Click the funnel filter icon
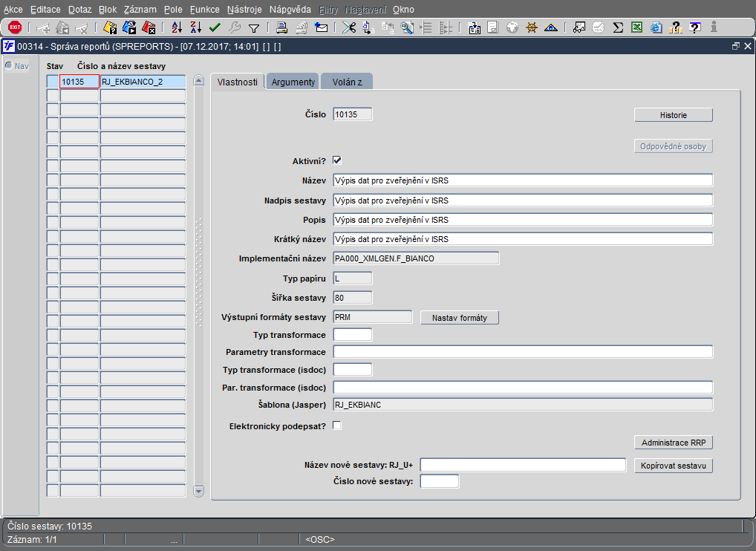The image size is (756, 551). 253,28
